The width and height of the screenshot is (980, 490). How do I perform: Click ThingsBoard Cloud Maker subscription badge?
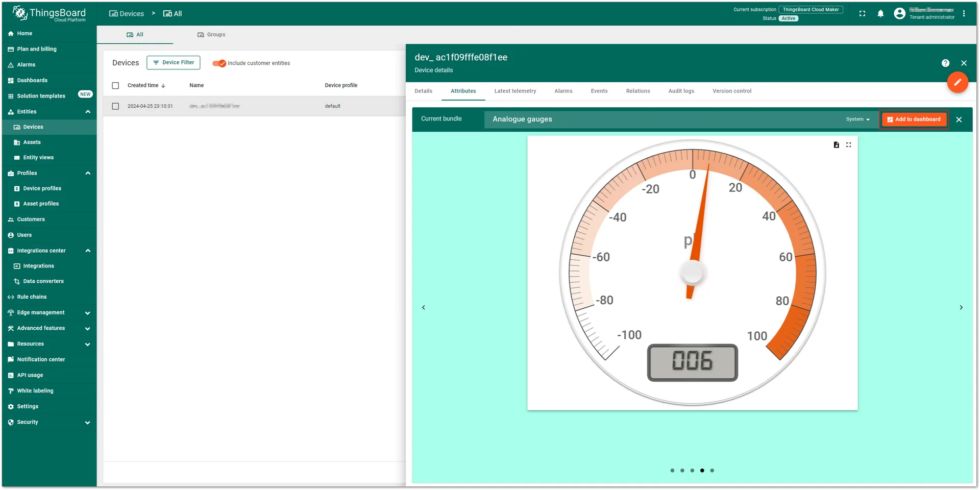[x=811, y=10]
